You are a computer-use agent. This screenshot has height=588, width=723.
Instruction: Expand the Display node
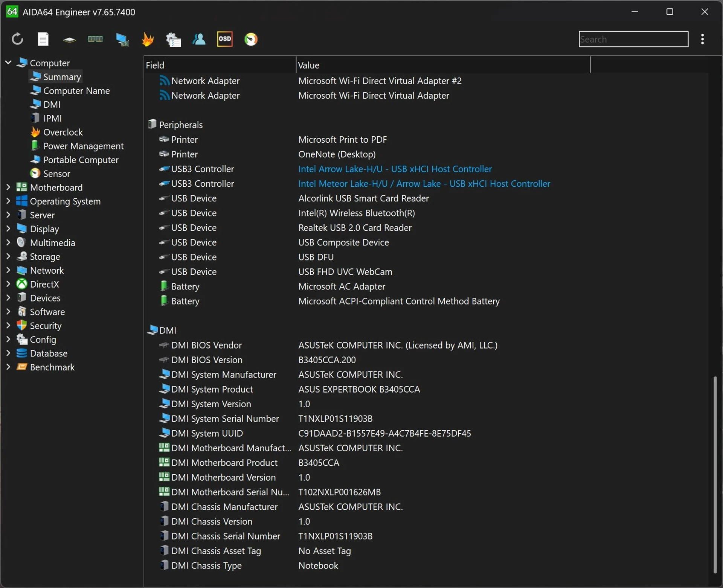coord(8,228)
